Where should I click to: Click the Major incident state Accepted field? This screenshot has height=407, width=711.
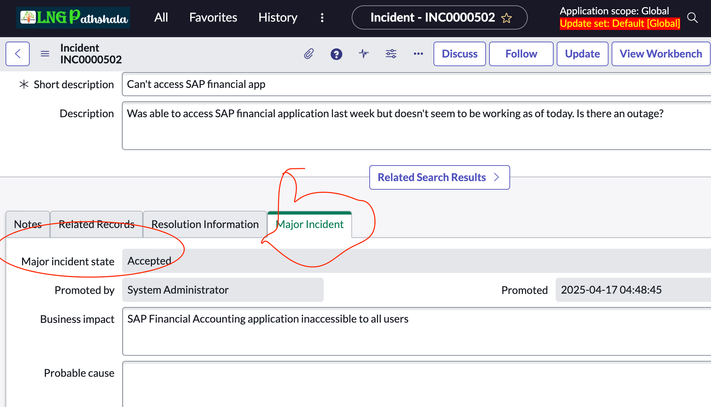click(416, 261)
